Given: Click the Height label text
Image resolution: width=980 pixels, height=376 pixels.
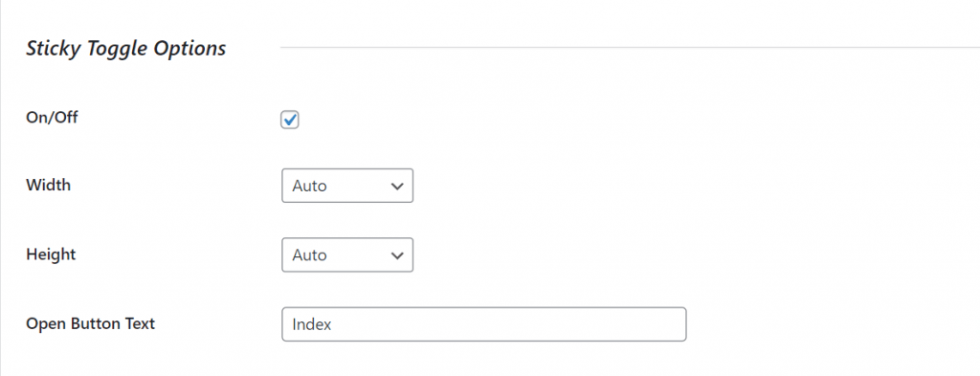Looking at the screenshot, I should tap(51, 254).
